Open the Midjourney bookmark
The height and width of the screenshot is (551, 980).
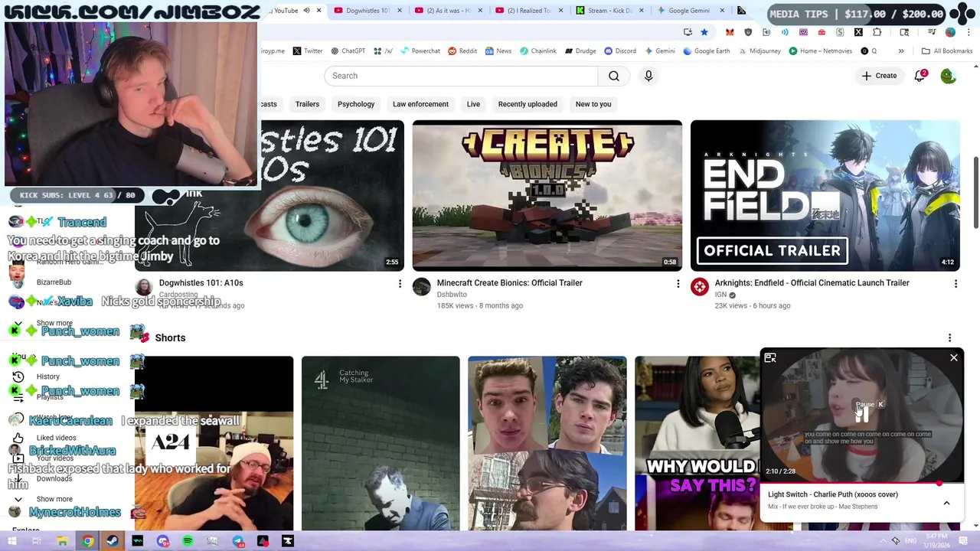click(759, 51)
